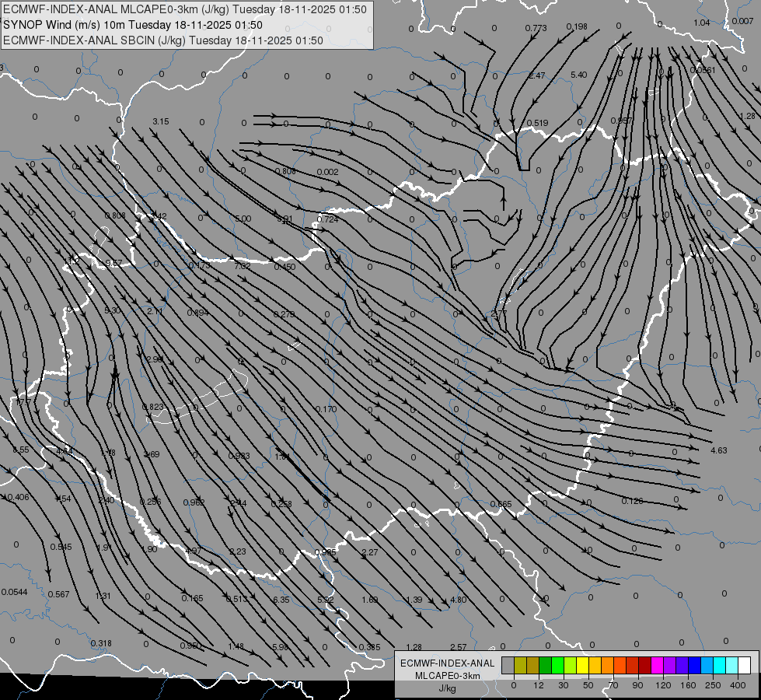This screenshot has width=761, height=700.
Task: Click the legend tick label 120
Action: (663, 685)
